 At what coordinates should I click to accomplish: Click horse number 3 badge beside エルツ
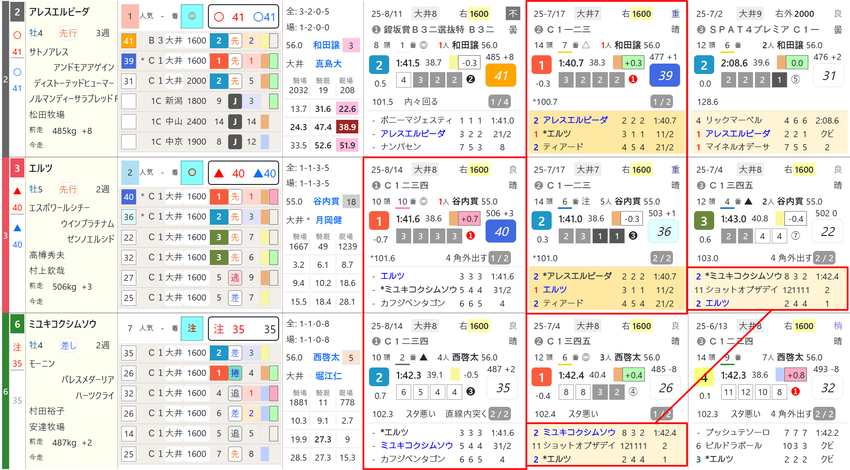[17, 169]
